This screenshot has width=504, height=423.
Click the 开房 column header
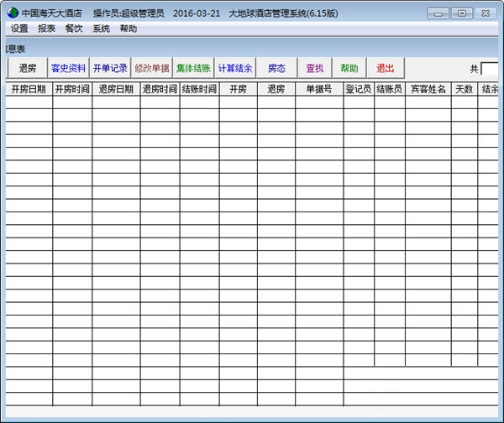click(239, 89)
